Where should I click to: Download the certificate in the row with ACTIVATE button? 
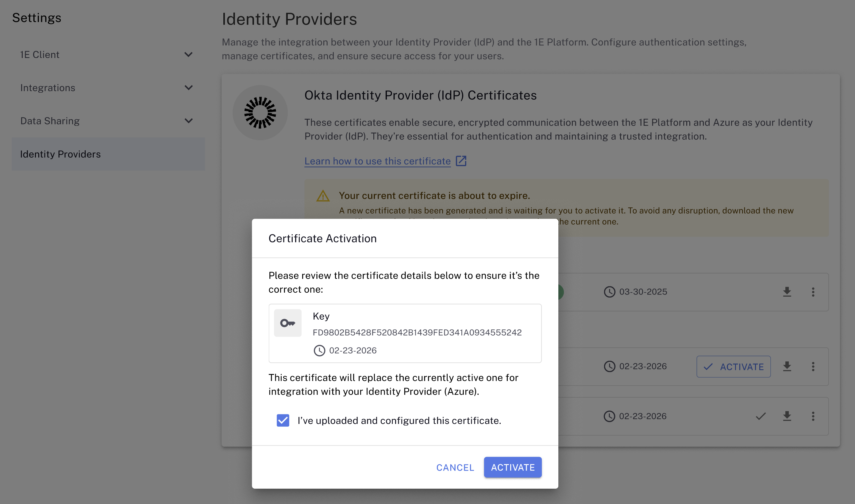coord(787,367)
